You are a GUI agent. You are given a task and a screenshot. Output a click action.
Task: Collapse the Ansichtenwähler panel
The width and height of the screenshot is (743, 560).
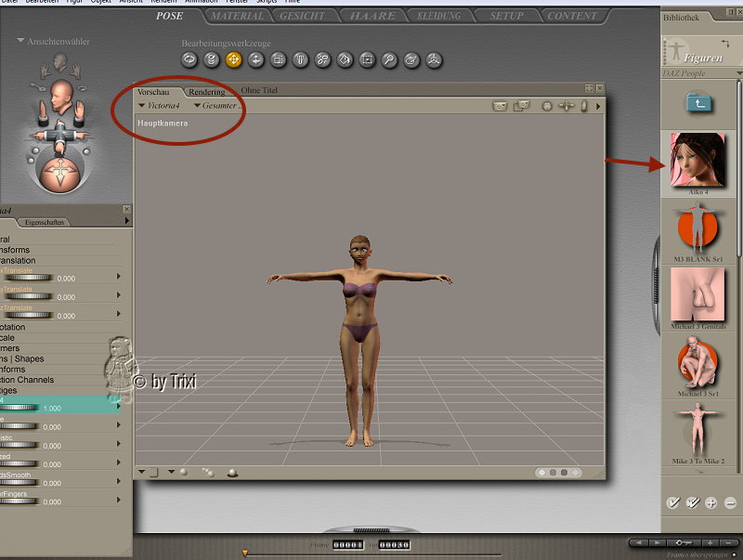pyautogui.click(x=20, y=41)
